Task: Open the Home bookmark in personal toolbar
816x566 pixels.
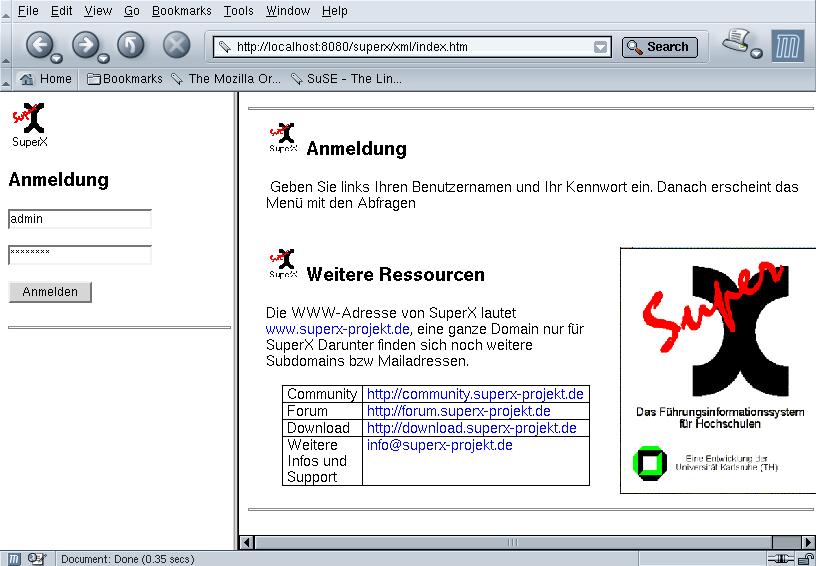Action: tap(46, 79)
